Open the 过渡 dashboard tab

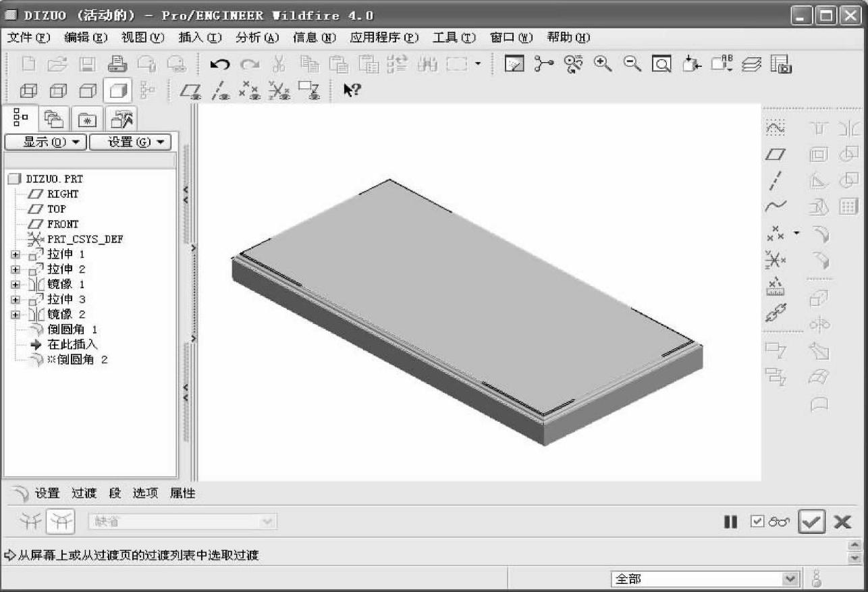[84, 493]
